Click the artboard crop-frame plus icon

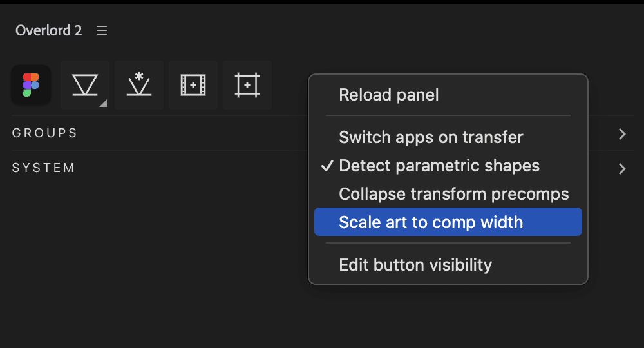(247, 85)
